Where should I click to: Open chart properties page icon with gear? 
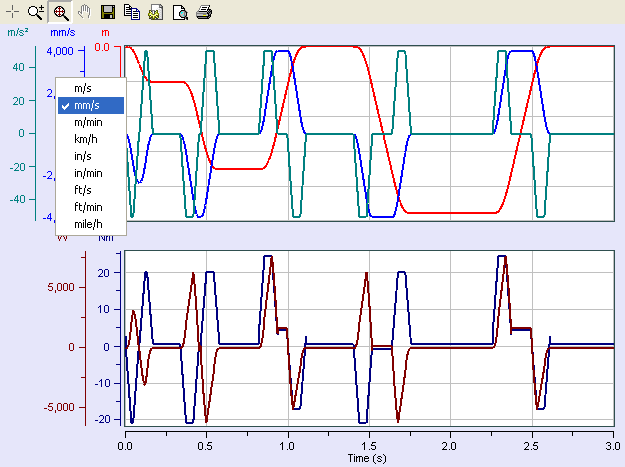pos(155,13)
